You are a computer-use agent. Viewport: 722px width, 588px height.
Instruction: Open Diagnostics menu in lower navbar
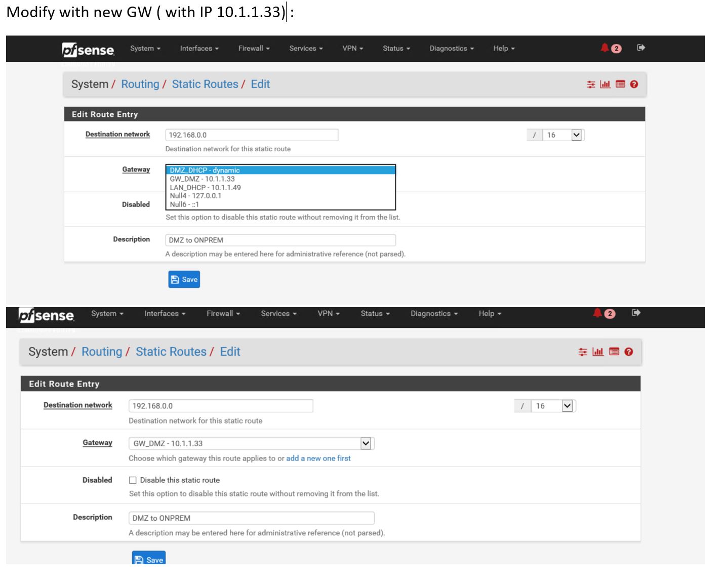pos(434,314)
